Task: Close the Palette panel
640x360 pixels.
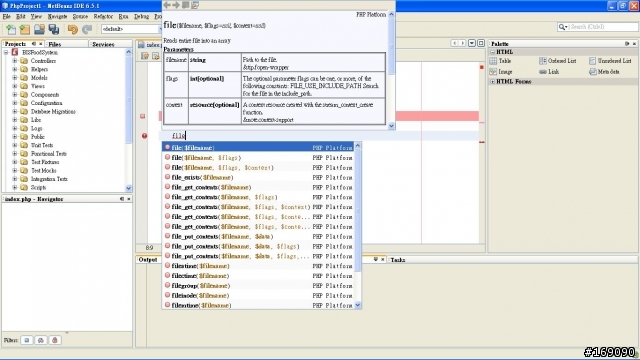Action: tap(634, 44)
